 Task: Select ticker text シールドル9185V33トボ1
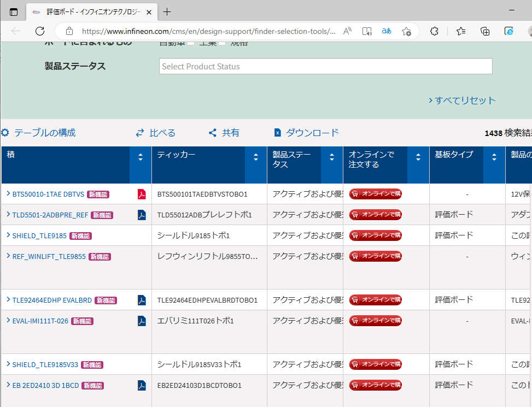199,364
